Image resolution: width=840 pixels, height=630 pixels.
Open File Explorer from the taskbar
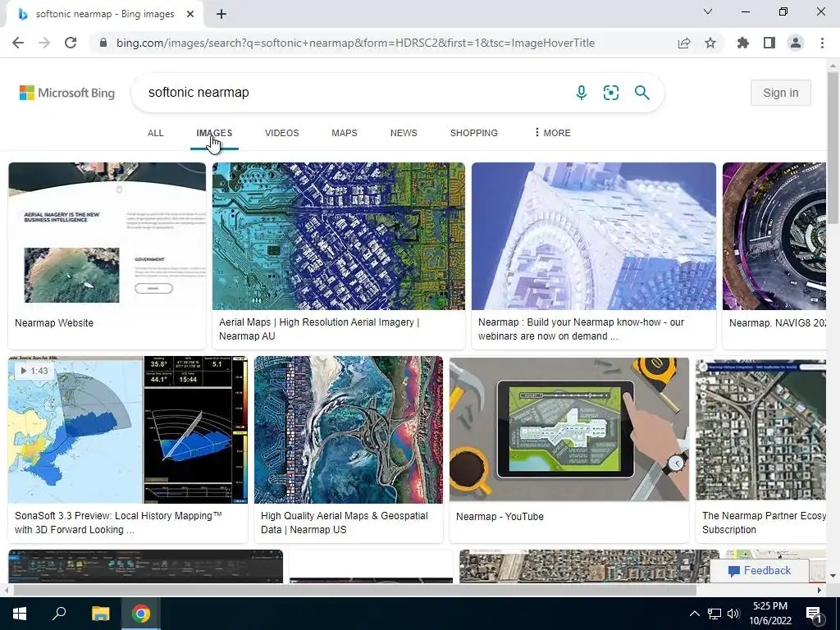coord(100,614)
